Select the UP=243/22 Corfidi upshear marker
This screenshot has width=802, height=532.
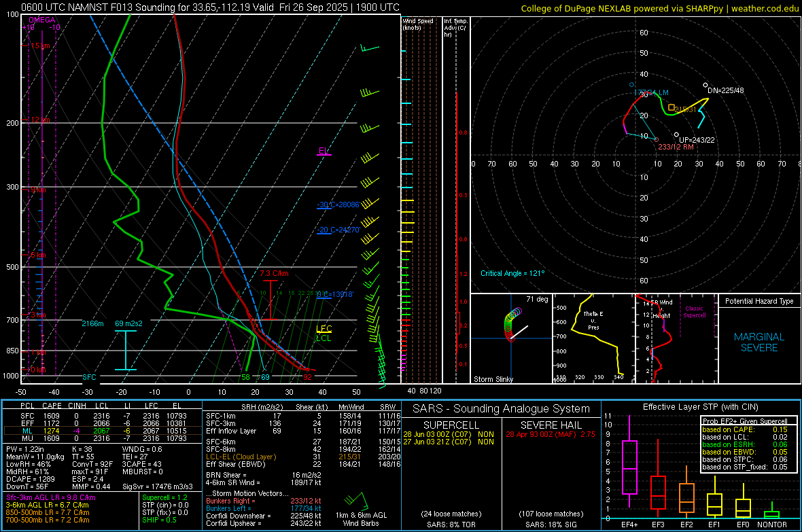tap(676, 135)
